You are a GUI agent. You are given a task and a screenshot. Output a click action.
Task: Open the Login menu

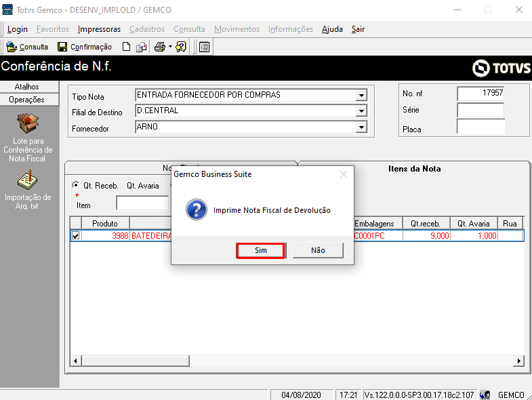pos(18,29)
